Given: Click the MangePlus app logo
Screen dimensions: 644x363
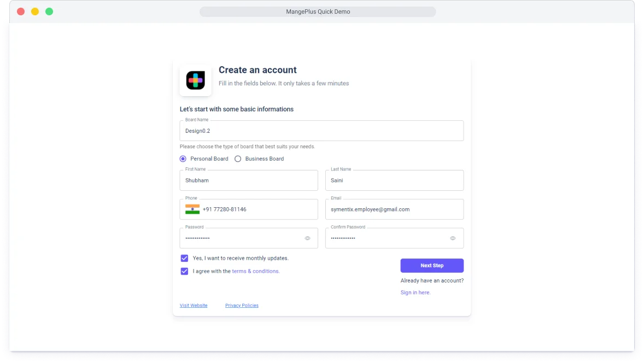Looking at the screenshot, I should [195, 80].
